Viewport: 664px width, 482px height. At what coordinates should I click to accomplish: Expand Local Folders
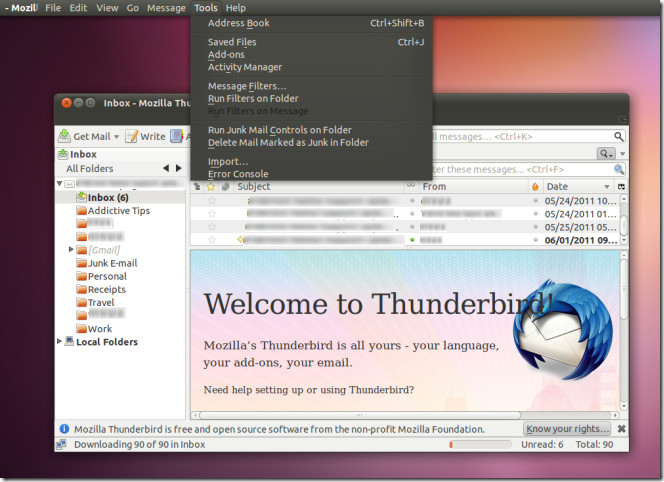(x=59, y=341)
